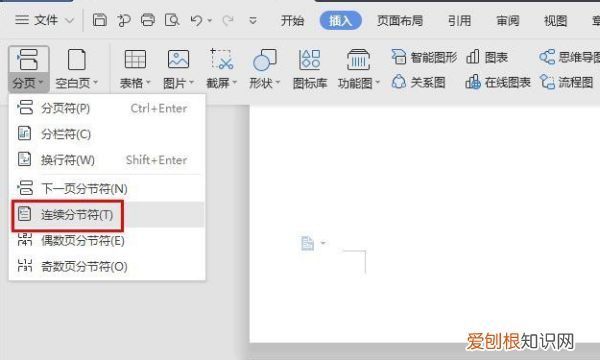Switch to the 审阅 tab
The image size is (600, 360).
(x=507, y=20)
